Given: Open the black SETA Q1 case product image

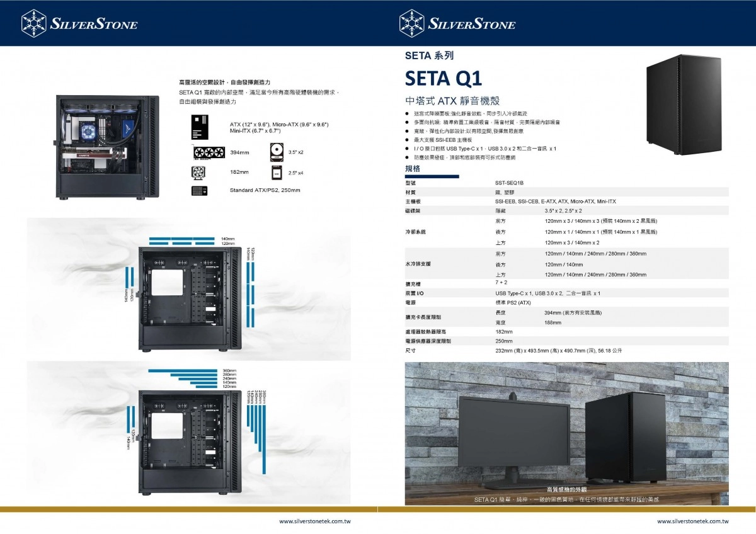Looking at the screenshot, I should pyautogui.click(x=685, y=106).
